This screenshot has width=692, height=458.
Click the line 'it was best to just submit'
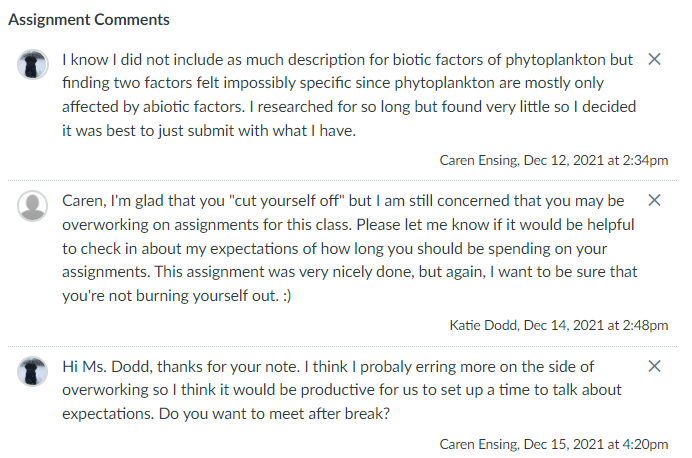(209, 131)
